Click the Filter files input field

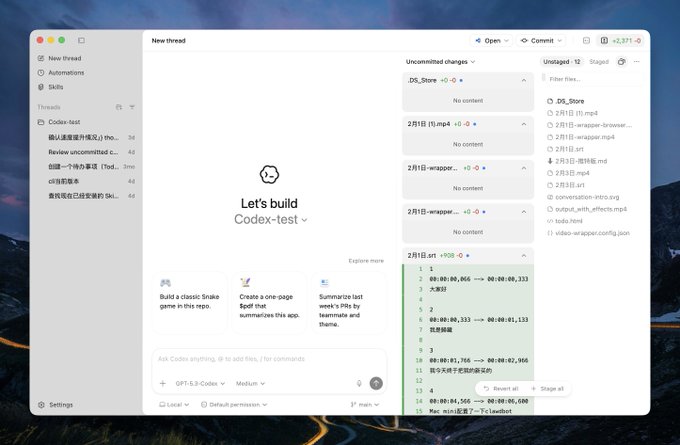click(x=590, y=78)
